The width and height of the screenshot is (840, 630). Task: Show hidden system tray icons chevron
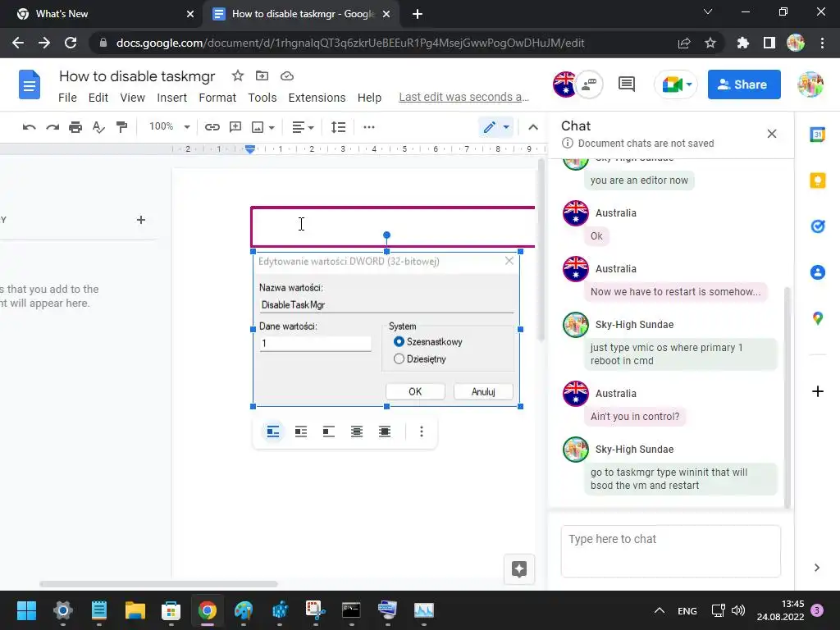tap(660, 610)
